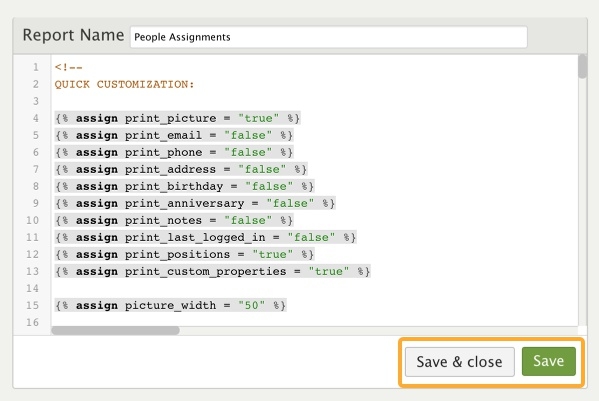Place cursor on print_phone assign line
The image size is (599, 401).
[174, 152]
